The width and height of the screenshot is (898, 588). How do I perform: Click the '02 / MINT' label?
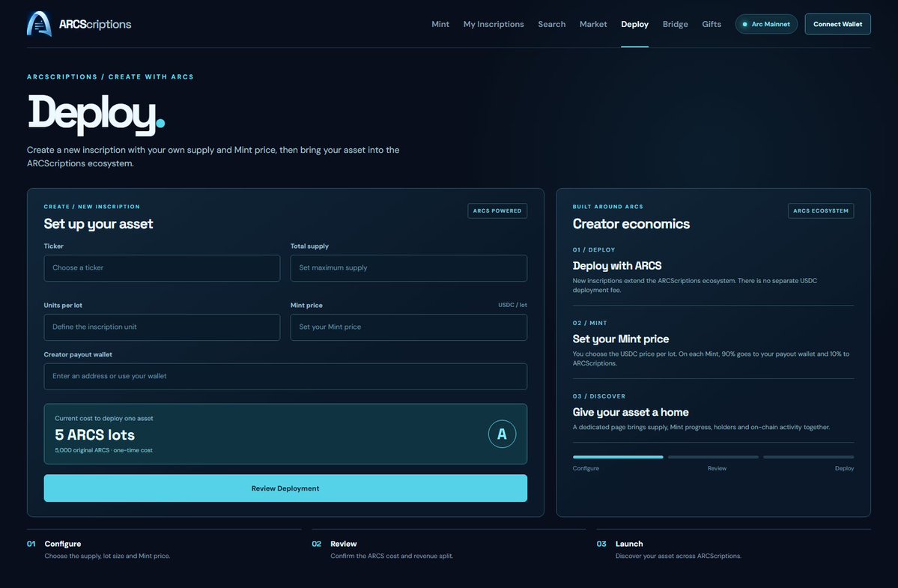[x=589, y=323]
